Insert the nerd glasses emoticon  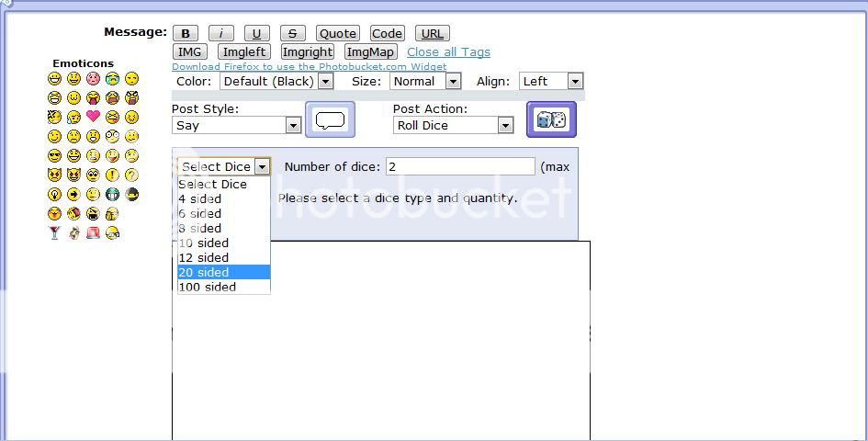pyautogui.click(x=112, y=232)
